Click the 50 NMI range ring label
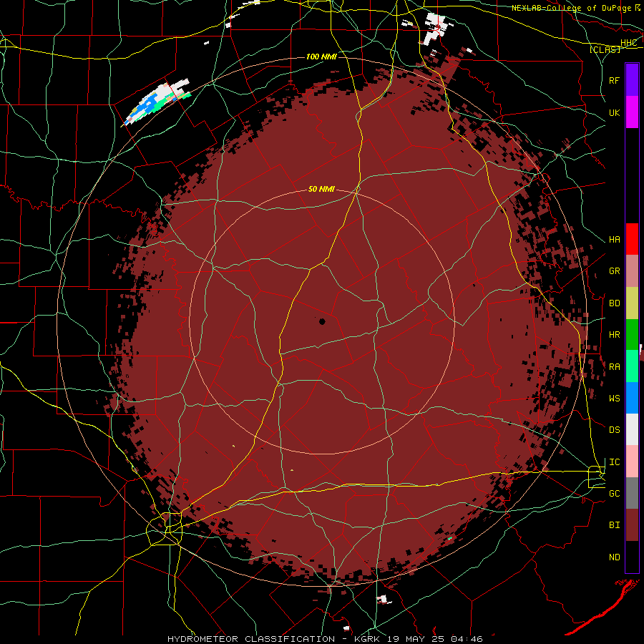644x644 pixels. pyautogui.click(x=321, y=189)
